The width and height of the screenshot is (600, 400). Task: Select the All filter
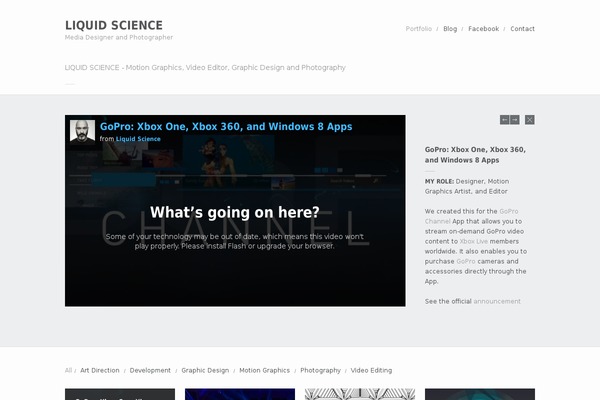[x=68, y=370]
